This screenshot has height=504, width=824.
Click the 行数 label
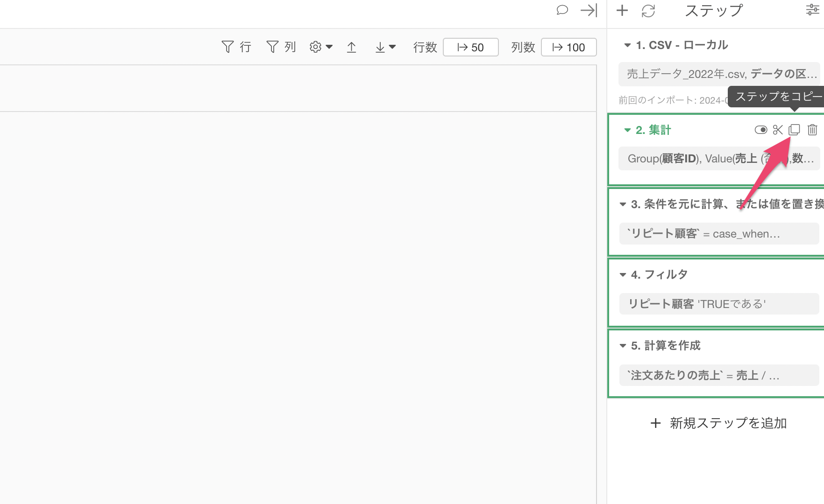pos(425,47)
